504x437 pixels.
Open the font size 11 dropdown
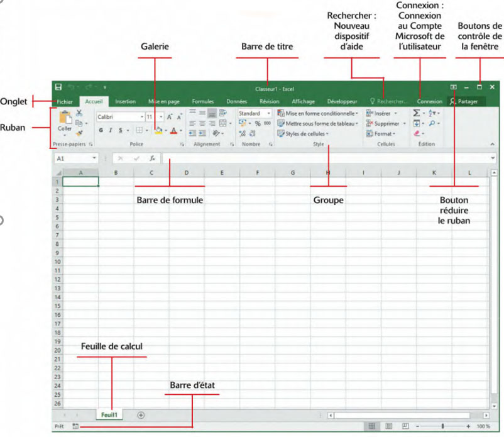pyautogui.click(x=161, y=117)
